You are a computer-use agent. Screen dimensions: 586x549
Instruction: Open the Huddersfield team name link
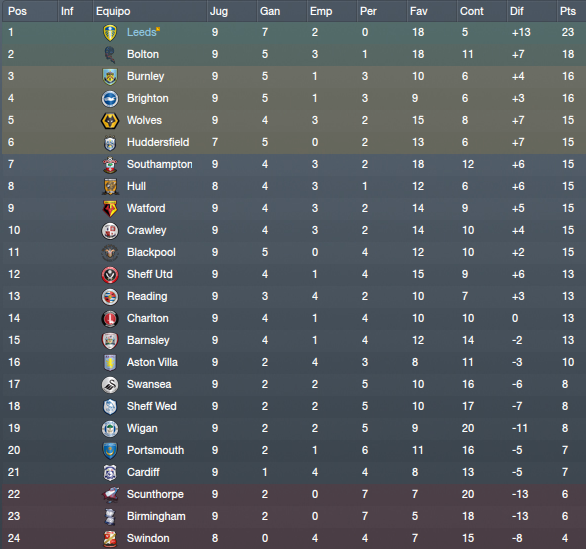[x=158, y=142]
